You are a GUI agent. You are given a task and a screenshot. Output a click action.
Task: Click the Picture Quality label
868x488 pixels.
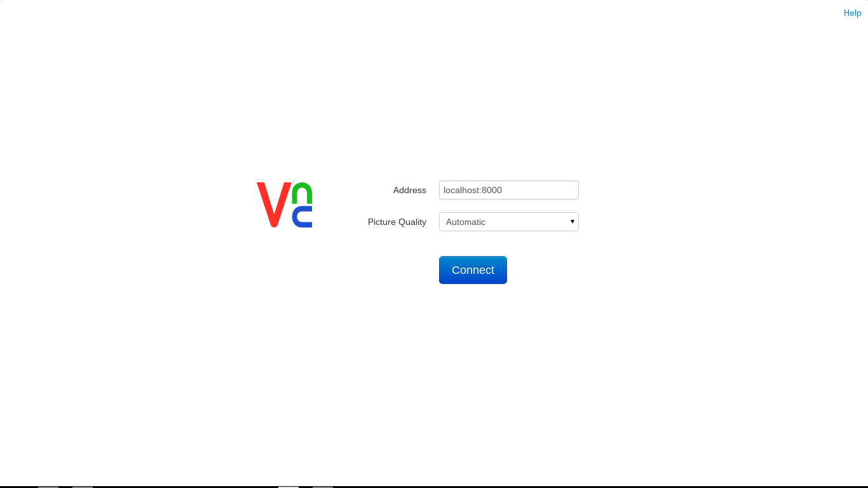[x=397, y=222]
